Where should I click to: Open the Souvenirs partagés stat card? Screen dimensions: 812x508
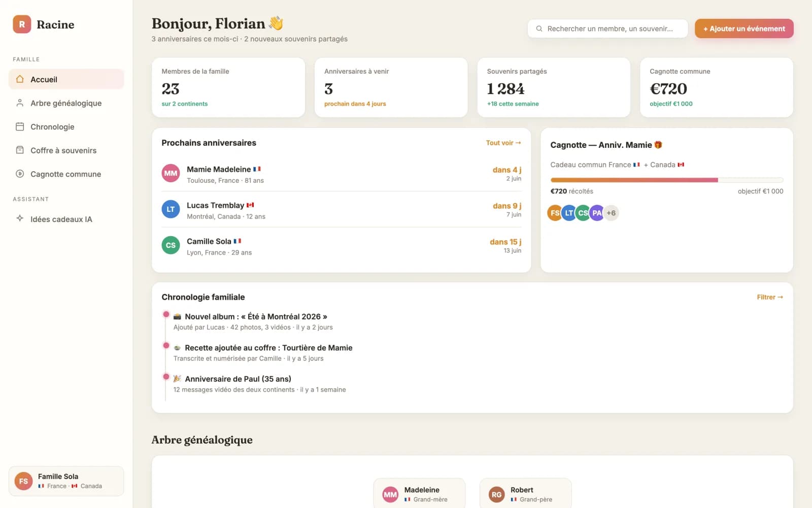pyautogui.click(x=554, y=87)
